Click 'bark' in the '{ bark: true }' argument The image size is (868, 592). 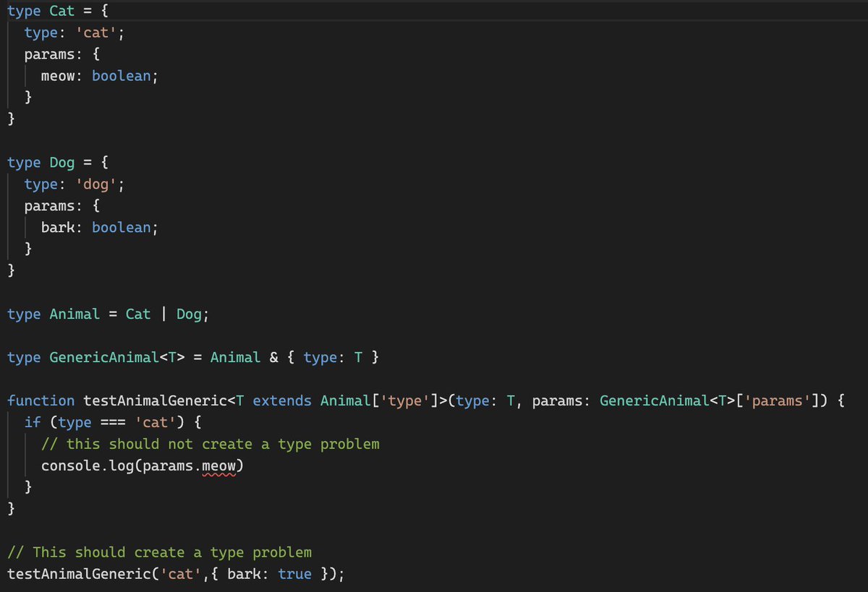244,574
